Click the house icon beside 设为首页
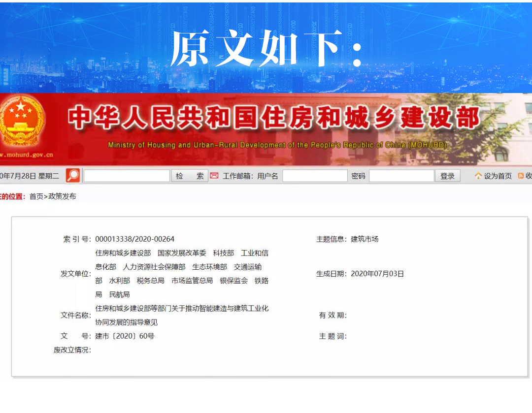The image size is (532, 413). coord(478,176)
